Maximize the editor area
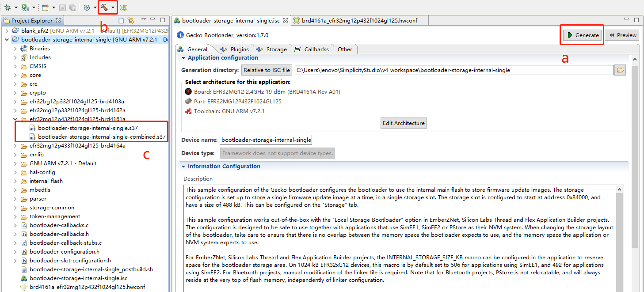This screenshot has width=644, height=292. click(636, 20)
